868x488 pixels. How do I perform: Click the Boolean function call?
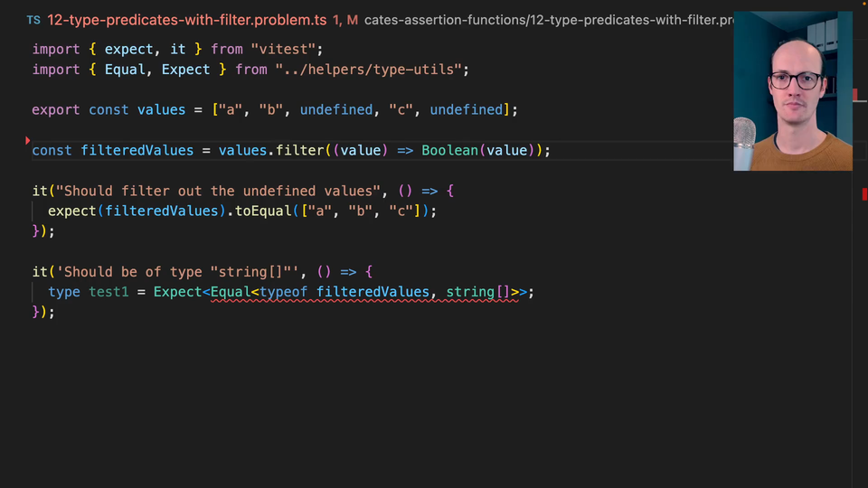(449, 150)
